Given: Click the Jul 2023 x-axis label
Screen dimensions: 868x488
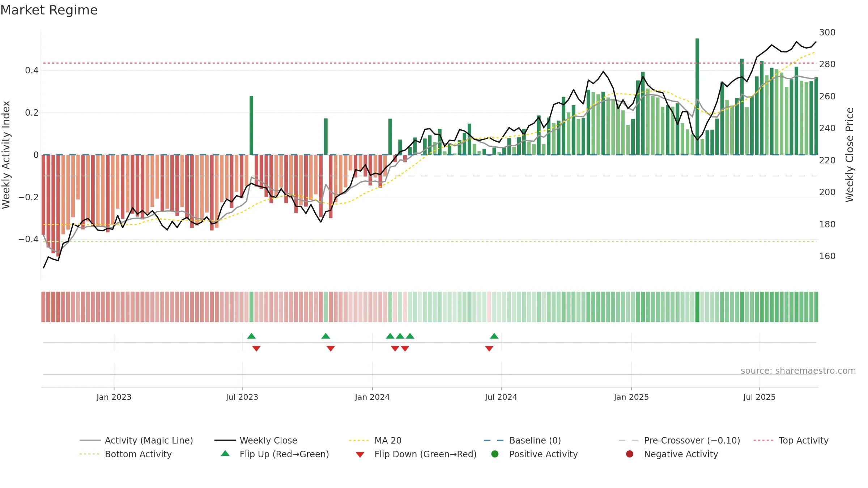Looking at the screenshot, I should click(x=242, y=397).
